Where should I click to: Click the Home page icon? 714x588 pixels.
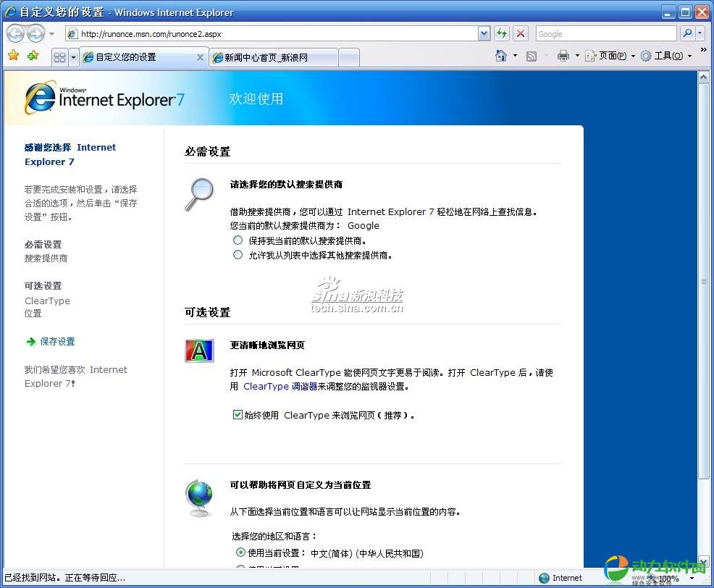(x=500, y=56)
